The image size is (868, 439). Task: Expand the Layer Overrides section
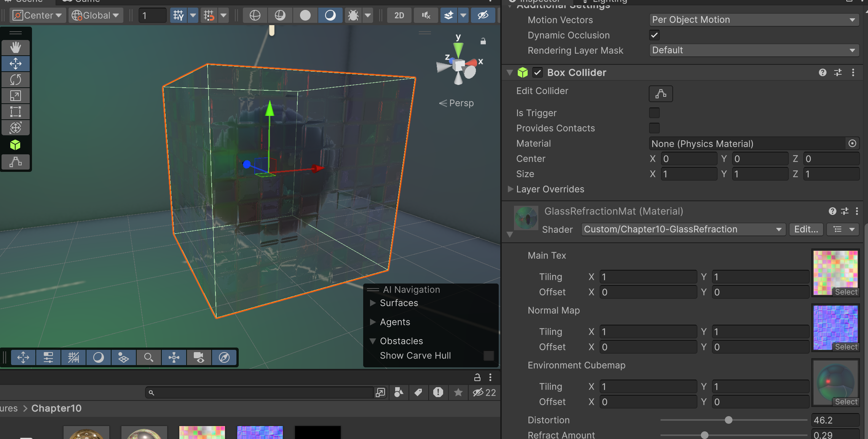(511, 189)
